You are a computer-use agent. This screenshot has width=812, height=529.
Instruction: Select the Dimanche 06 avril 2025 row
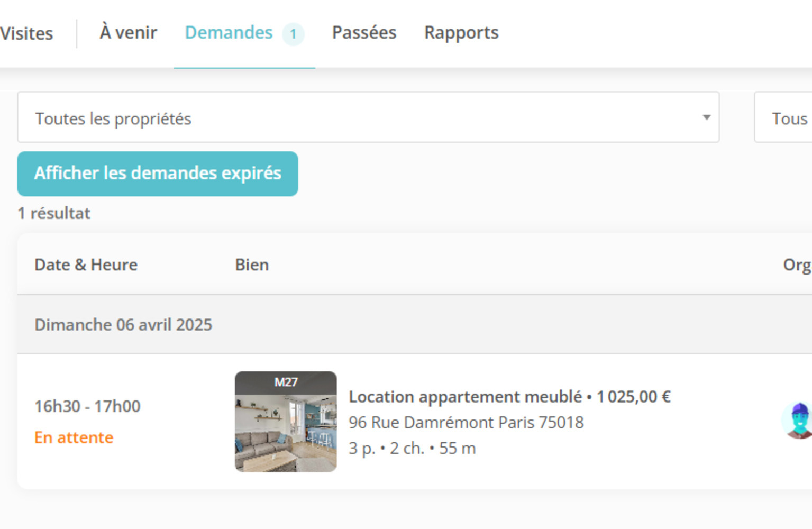coord(123,324)
